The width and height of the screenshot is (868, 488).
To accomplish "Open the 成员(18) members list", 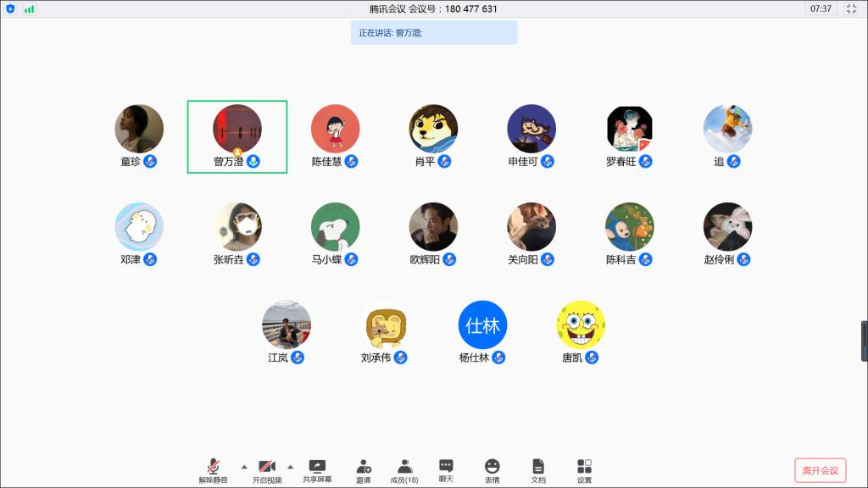I will point(404,469).
